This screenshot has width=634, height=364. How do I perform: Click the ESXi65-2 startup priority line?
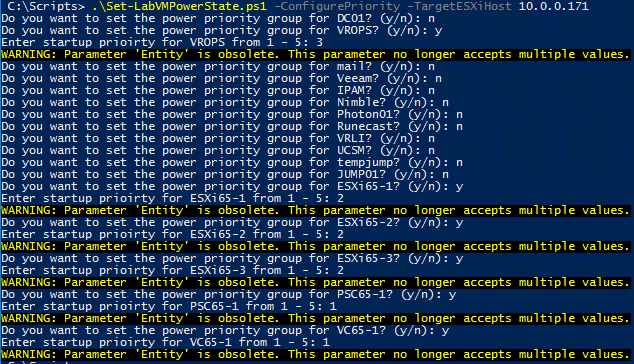(173, 235)
